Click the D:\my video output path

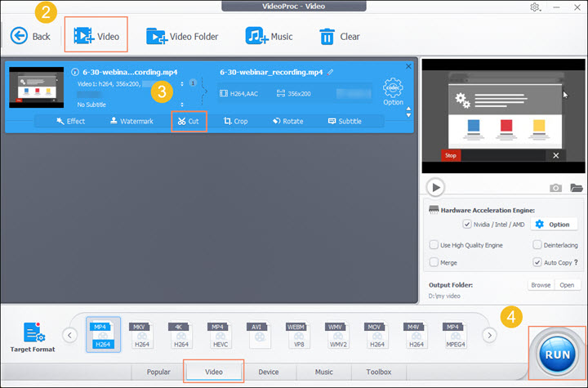[x=444, y=296]
